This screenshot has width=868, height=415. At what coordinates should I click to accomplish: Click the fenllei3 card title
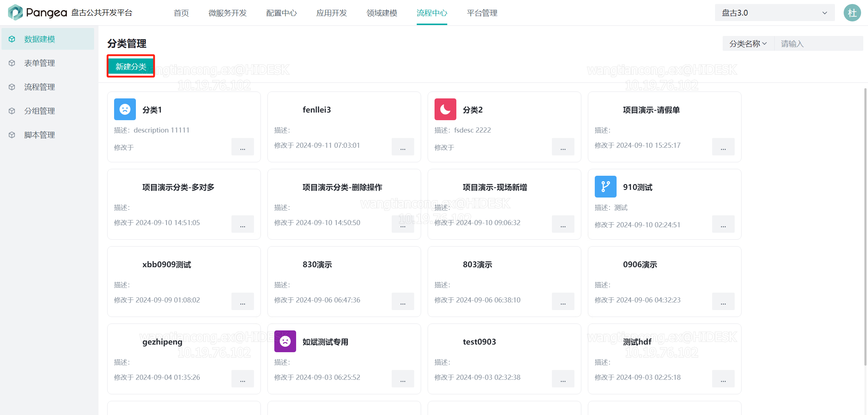pos(317,110)
